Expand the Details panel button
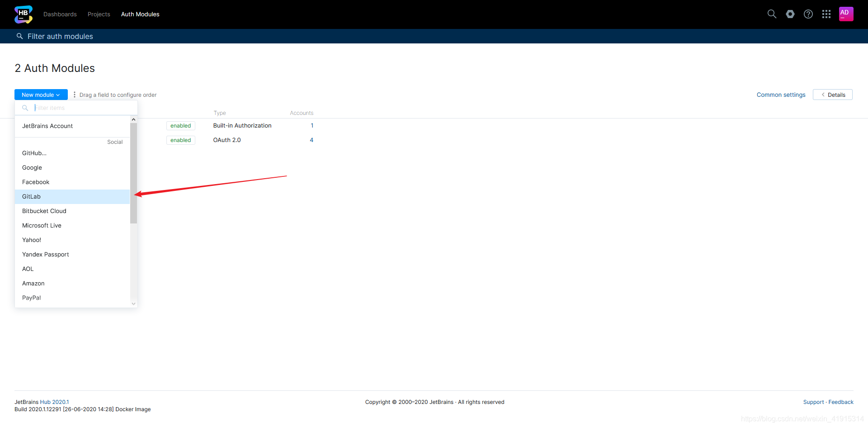 pos(832,95)
